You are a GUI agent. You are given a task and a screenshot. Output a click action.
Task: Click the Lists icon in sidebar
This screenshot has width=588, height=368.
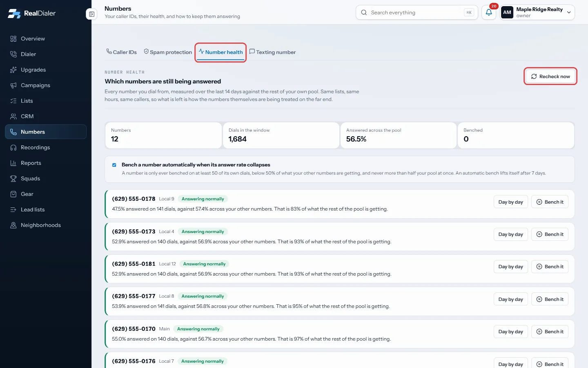[x=13, y=101]
